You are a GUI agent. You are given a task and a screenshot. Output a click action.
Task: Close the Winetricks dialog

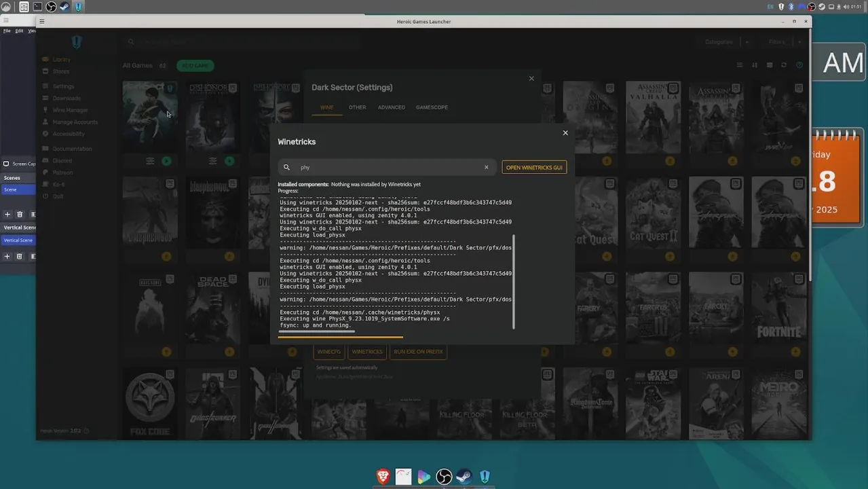pyautogui.click(x=565, y=133)
